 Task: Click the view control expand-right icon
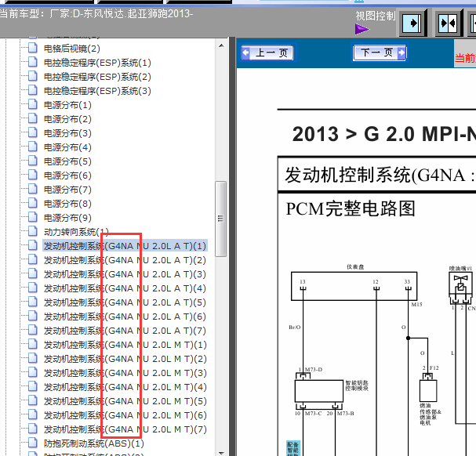click(x=412, y=23)
